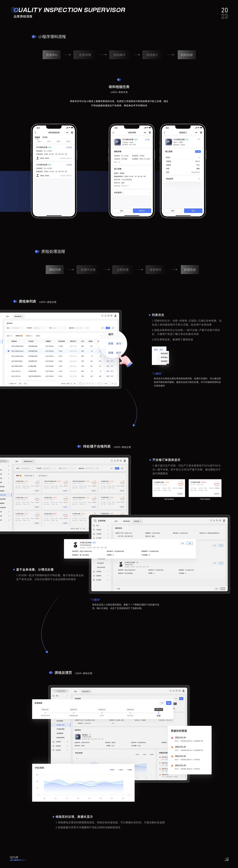Click bell icon in 立即处理 window header
238x868 pixels.
(x=214, y=521)
